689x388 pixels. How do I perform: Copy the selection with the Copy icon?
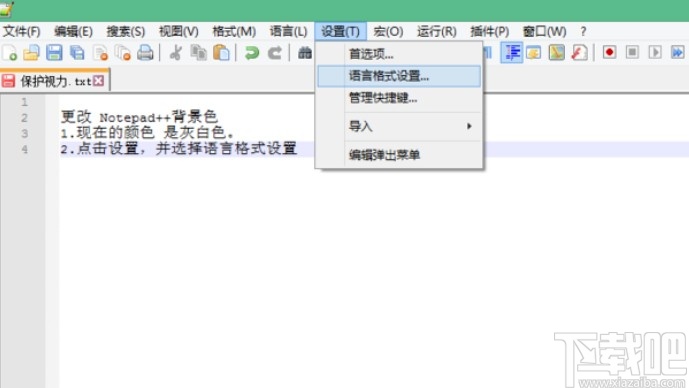[x=199, y=53]
